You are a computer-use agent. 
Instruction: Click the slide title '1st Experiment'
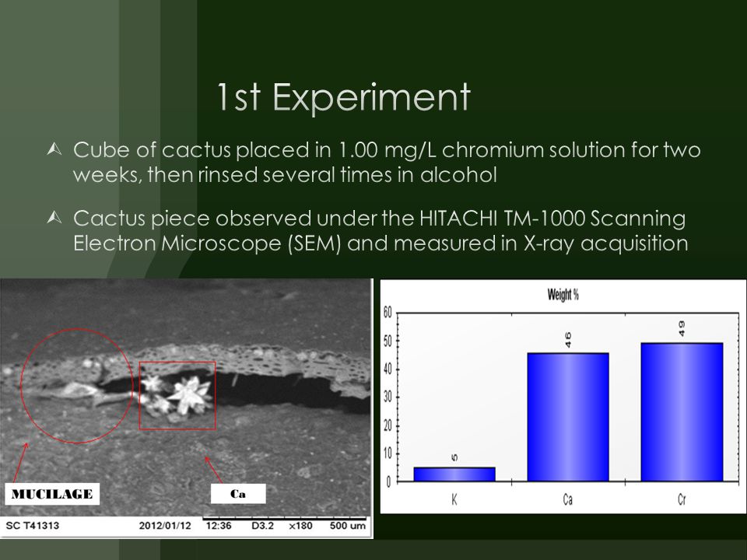[x=343, y=96]
